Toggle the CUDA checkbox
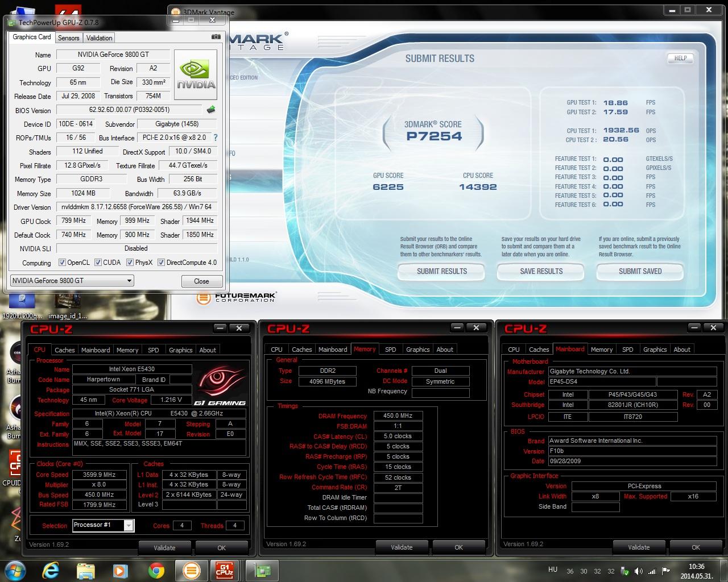 [x=98, y=263]
